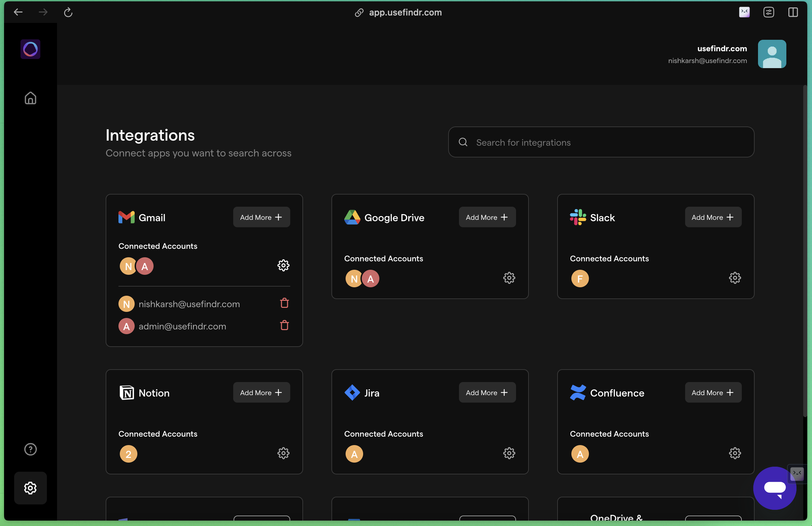Open sidebar Settings gear
This screenshot has width=812, height=526.
tap(30, 488)
